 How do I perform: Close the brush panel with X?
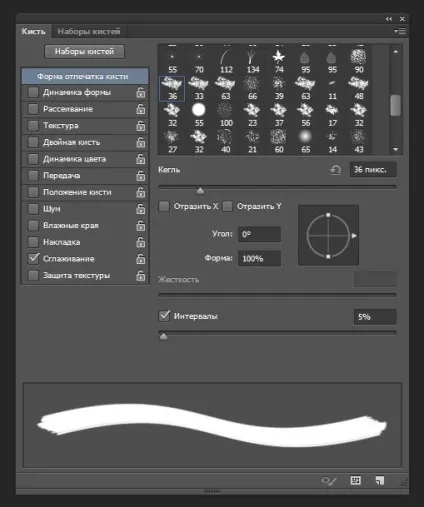[x=402, y=19]
